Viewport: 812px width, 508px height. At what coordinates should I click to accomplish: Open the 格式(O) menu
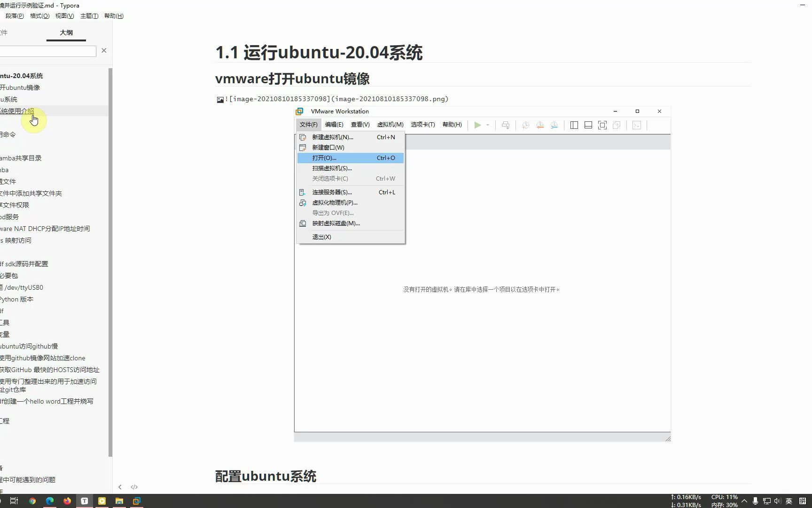click(x=39, y=16)
